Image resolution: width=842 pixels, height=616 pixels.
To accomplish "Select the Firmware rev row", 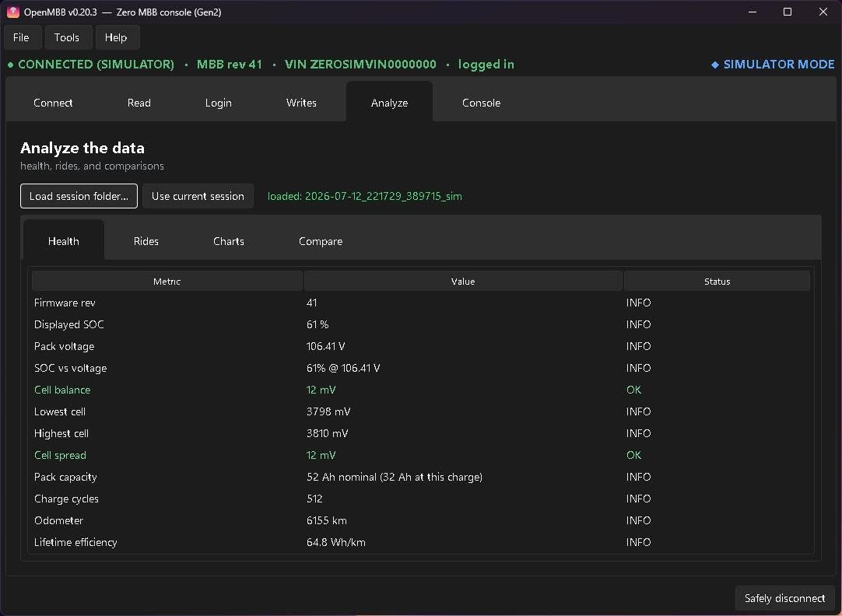I will (421, 303).
